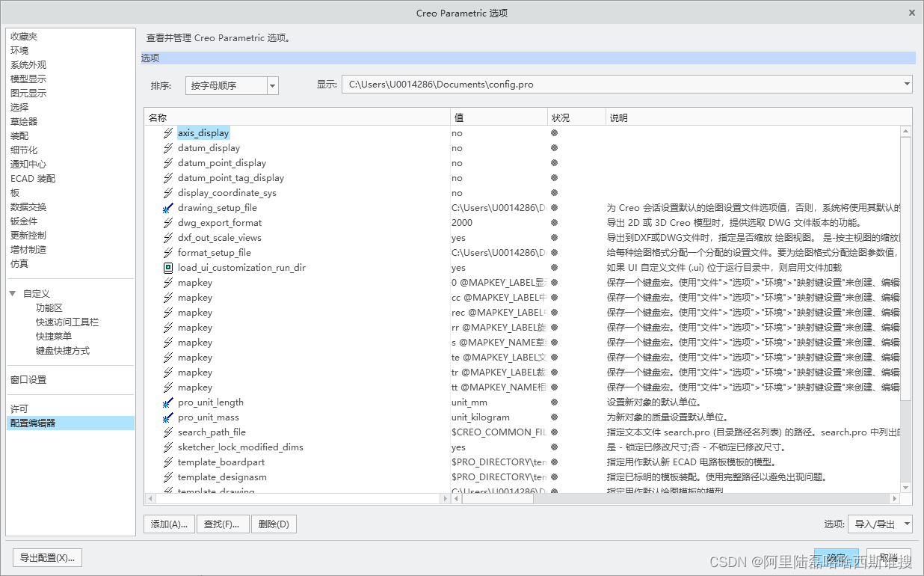This screenshot has width=924, height=576.
Task: Open 功能区 under 自定义
Action: tap(49, 308)
